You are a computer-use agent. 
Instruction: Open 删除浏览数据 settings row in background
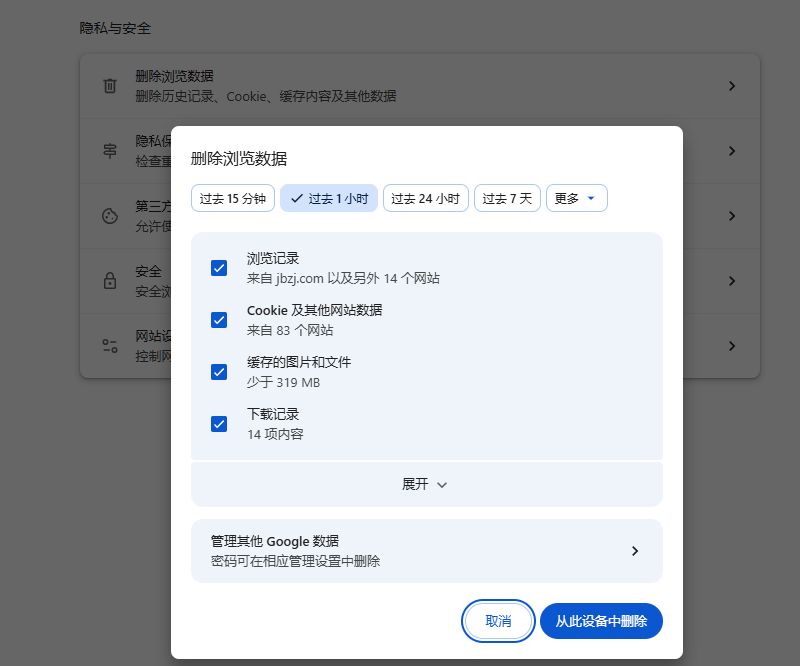(419, 86)
